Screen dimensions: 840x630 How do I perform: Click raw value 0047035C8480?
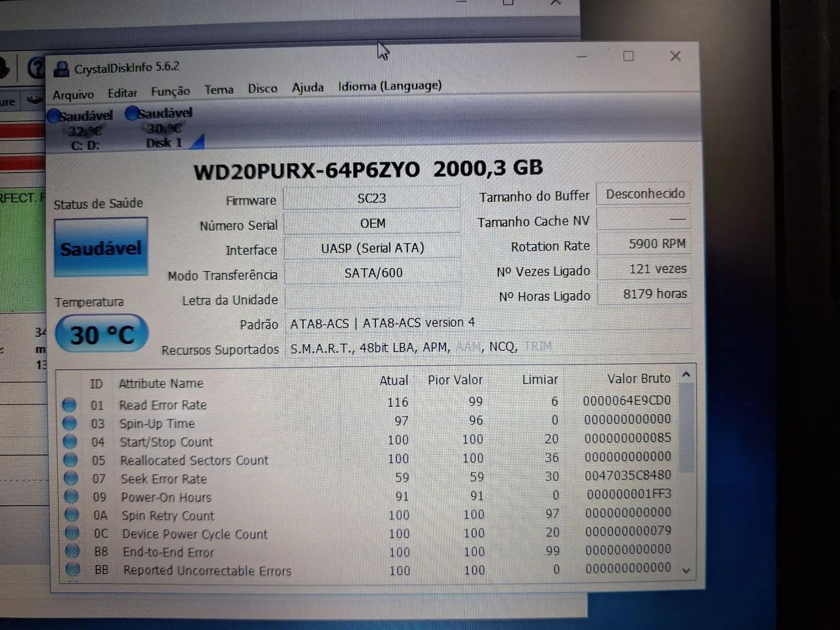[x=628, y=474]
